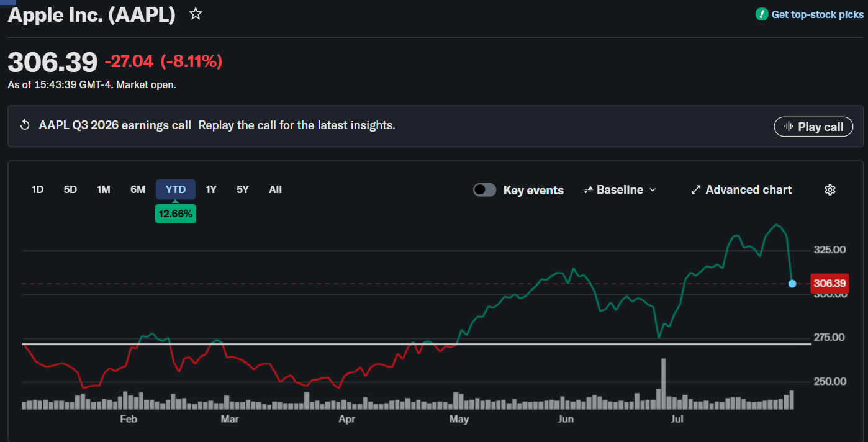This screenshot has height=442, width=868.
Task: Click the tallest volume bar near July
Action: 664,384
